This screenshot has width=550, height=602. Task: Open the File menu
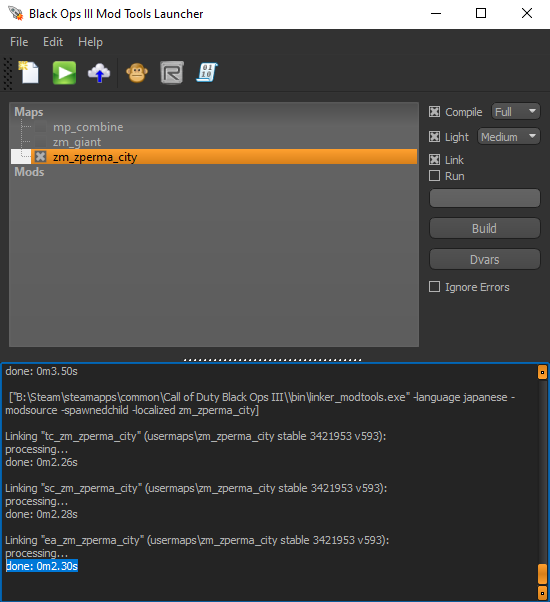click(19, 41)
